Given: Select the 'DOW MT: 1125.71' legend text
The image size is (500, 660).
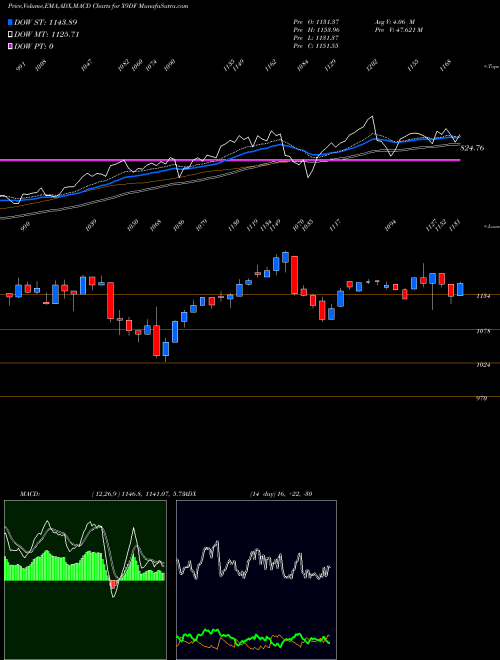Looking at the screenshot, I should click(46, 34).
